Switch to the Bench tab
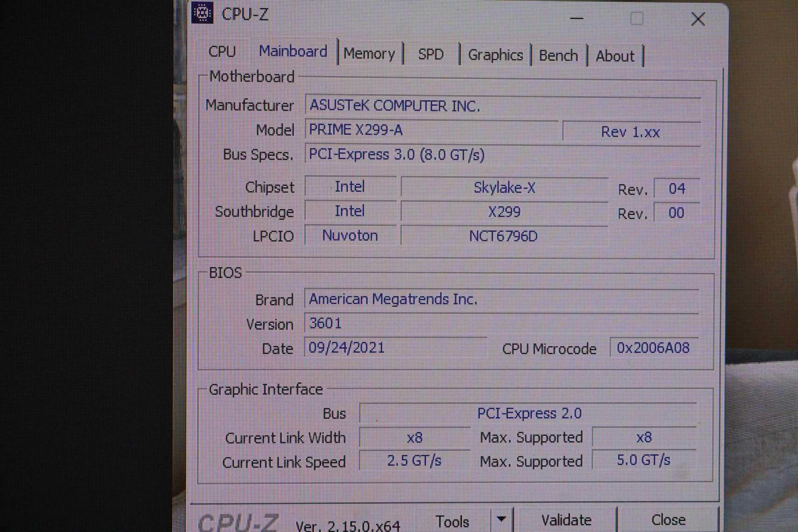 [558, 56]
